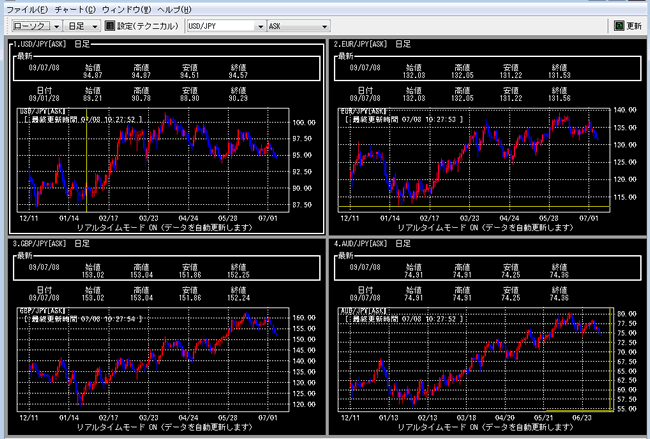This screenshot has width=650, height=439.
Task: Click the 最終更新時間 timestamp in EUR/JPY chart
Action: point(404,119)
